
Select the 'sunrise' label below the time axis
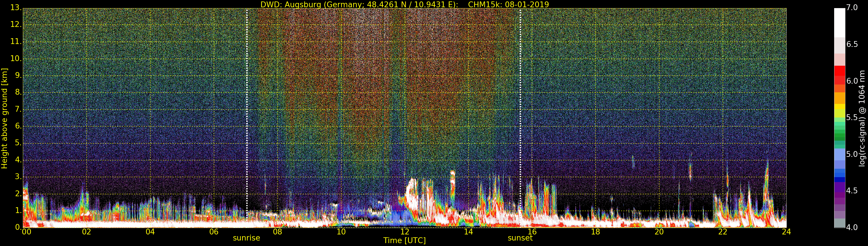247,238
